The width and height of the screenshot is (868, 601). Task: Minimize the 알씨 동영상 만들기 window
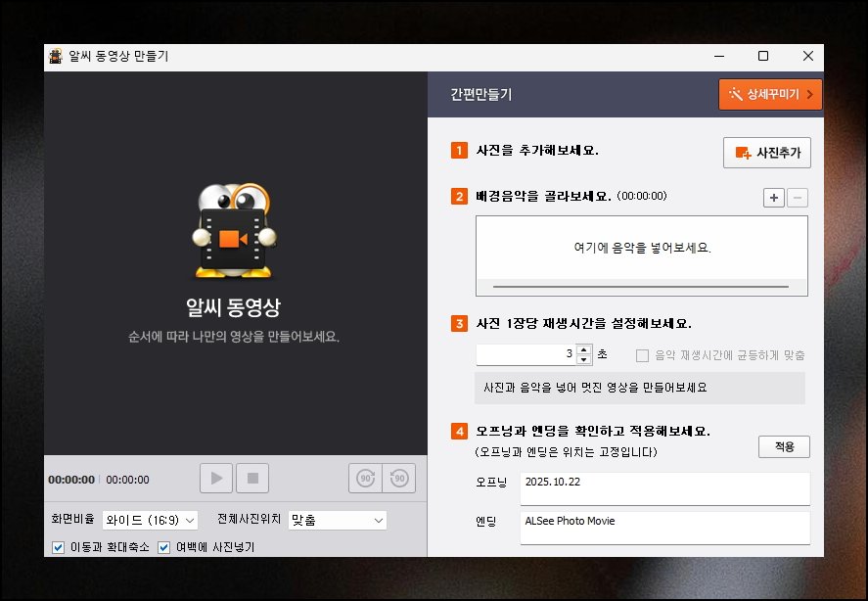[x=719, y=56]
